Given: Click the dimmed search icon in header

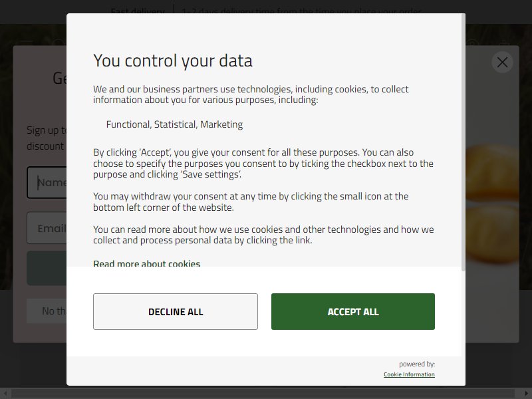Looking at the screenshot, I should point(59,43).
